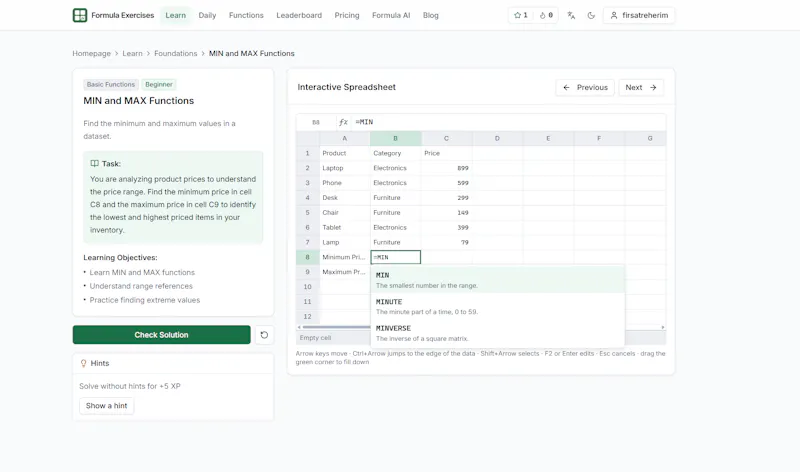Reset the exercise with refresh icon
This screenshot has height=472, width=800.
pos(264,335)
